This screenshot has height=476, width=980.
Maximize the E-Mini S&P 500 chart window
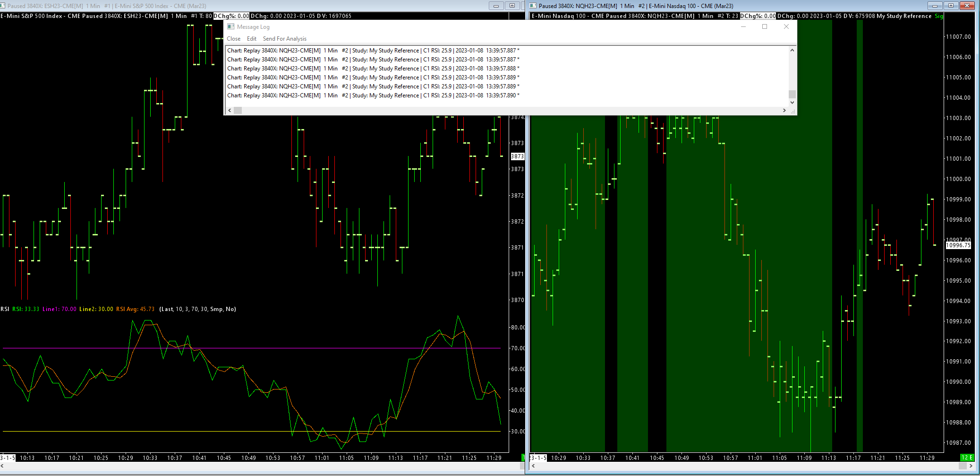click(512, 6)
